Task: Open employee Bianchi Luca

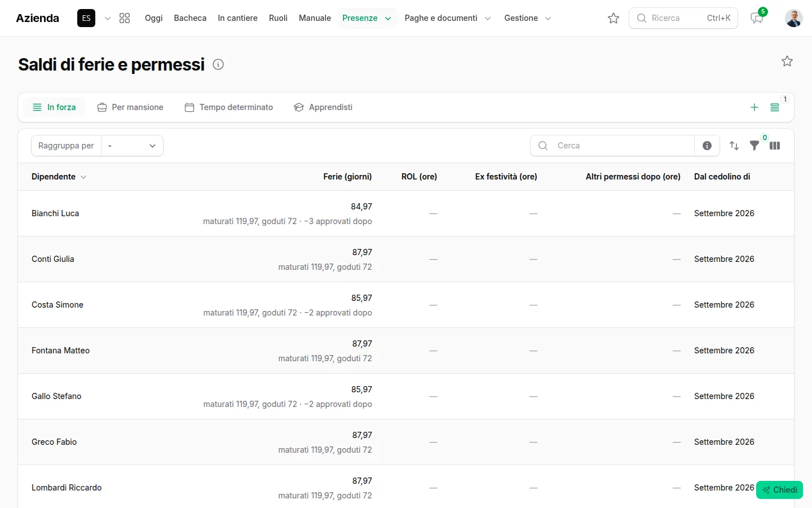Action: click(55, 213)
